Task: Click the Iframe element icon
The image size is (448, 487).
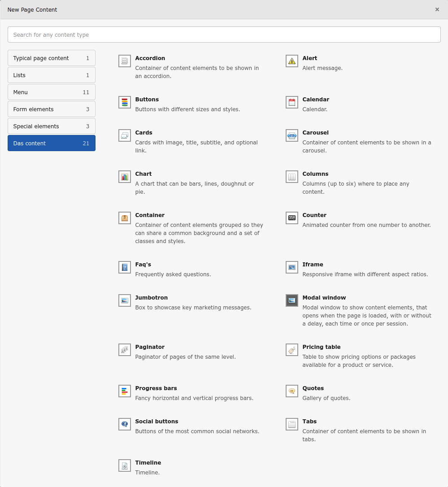Action: pos(291,267)
